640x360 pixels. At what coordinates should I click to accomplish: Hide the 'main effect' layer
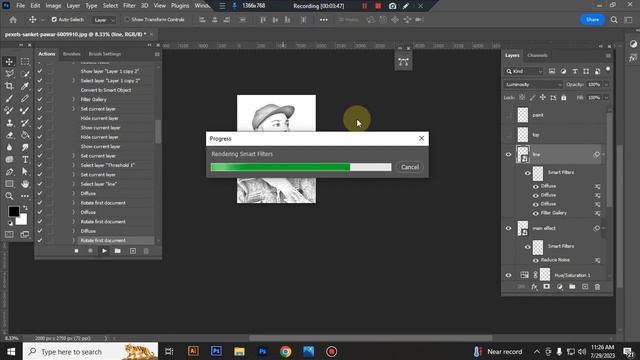coord(509,228)
